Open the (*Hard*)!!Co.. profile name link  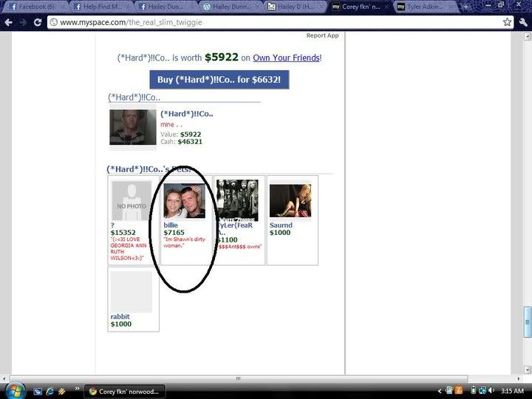187,114
